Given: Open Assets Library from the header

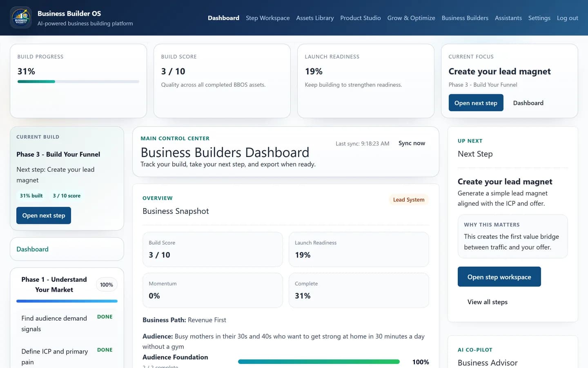Looking at the screenshot, I should pos(315,18).
